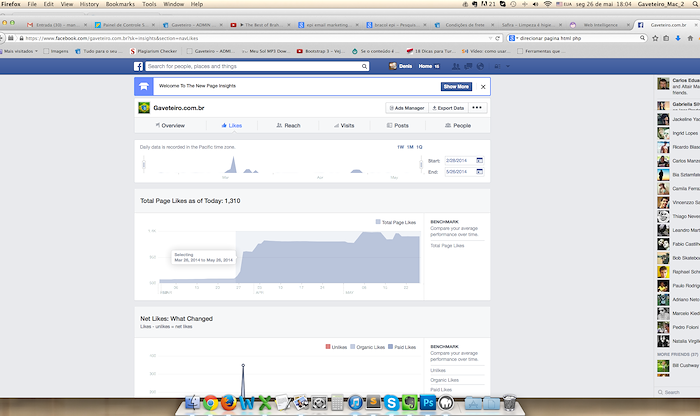This screenshot has height=416, width=700.
Task: Reload the page with the refresh icon
Action: pyautogui.click(x=497, y=38)
